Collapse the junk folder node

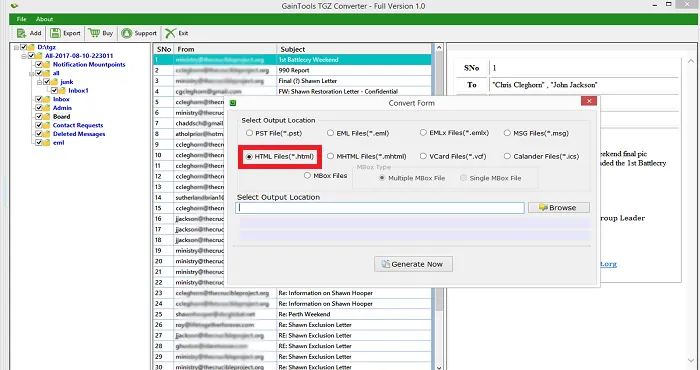tap(39, 82)
